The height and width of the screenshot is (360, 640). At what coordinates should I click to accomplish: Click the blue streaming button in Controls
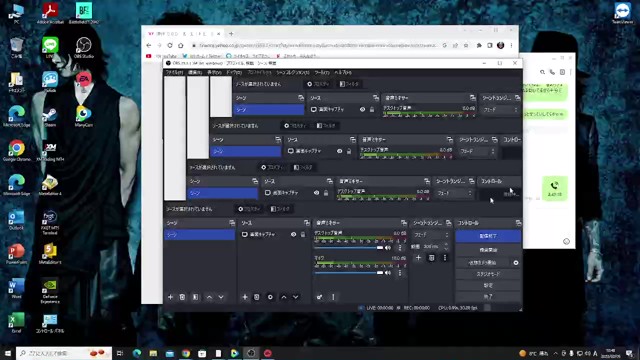(x=488, y=236)
